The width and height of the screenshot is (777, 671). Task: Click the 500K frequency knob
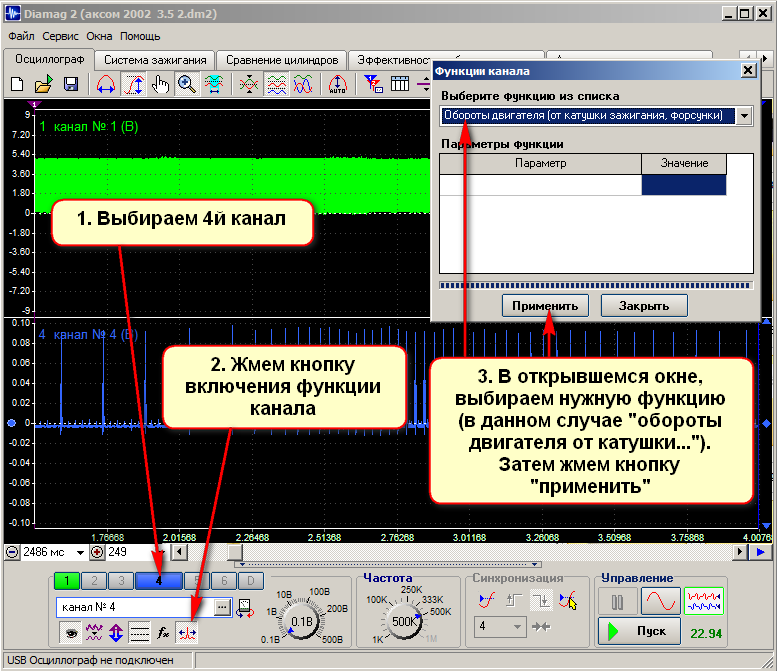404,621
